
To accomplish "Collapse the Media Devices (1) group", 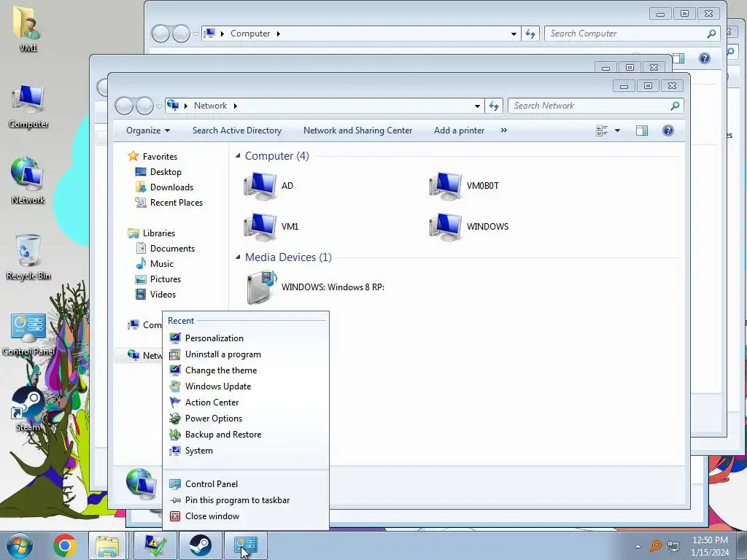I will pos(238,257).
